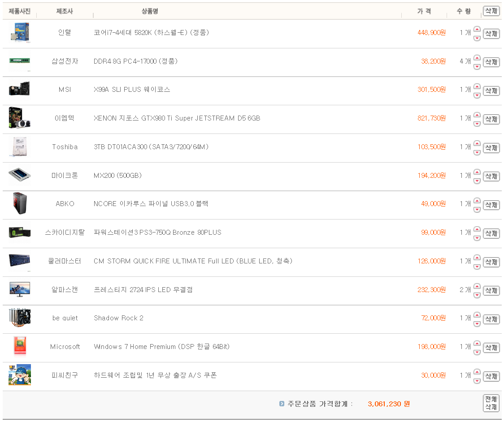
Task: Click the 삭제 button in the table header
Action: tap(491, 11)
